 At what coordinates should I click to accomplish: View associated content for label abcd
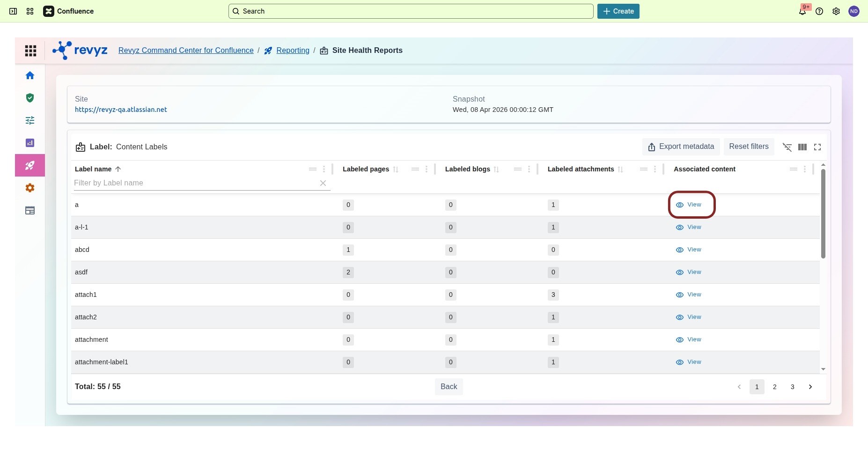point(689,250)
